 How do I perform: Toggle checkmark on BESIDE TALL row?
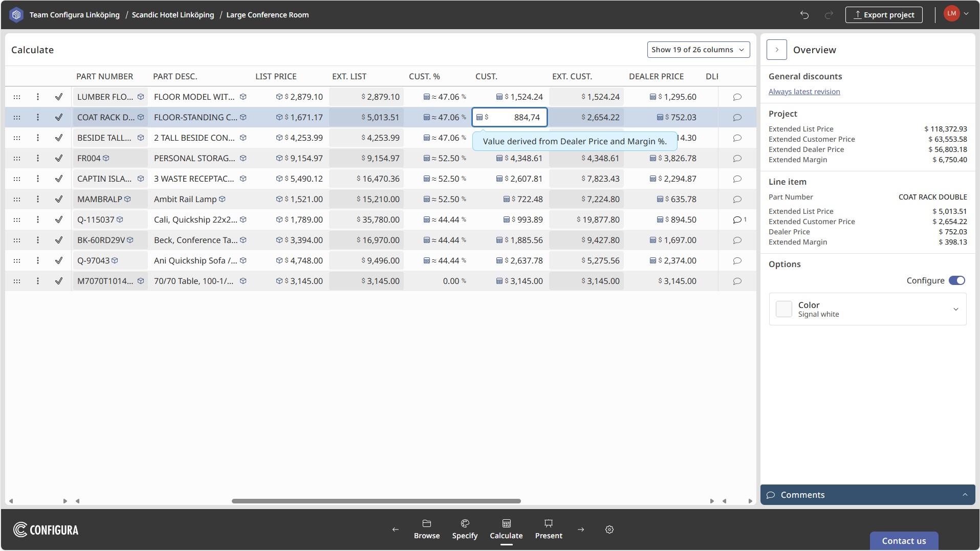(x=59, y=138)
